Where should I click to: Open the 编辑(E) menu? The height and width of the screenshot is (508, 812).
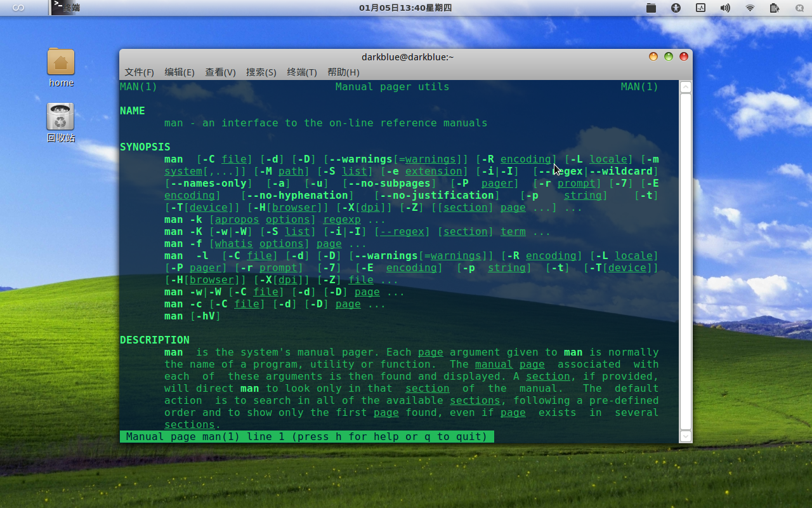tap(180, 72)
